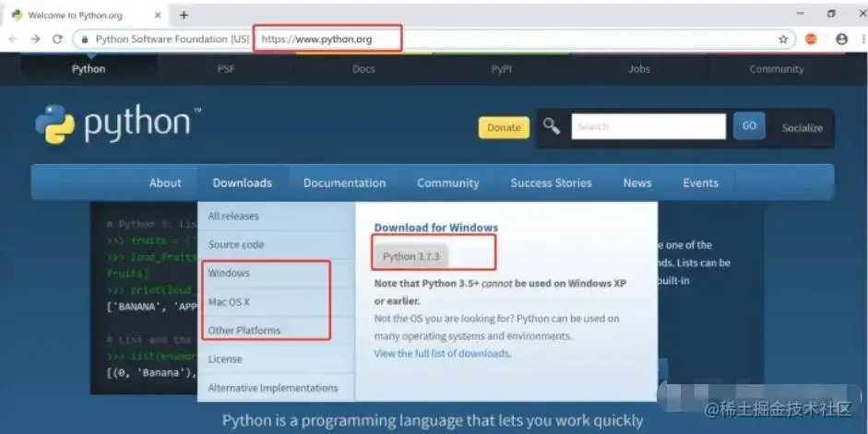Click the Python 3.7.3 download button
This screenshot has height=434, width=868.
pos(410,256)
